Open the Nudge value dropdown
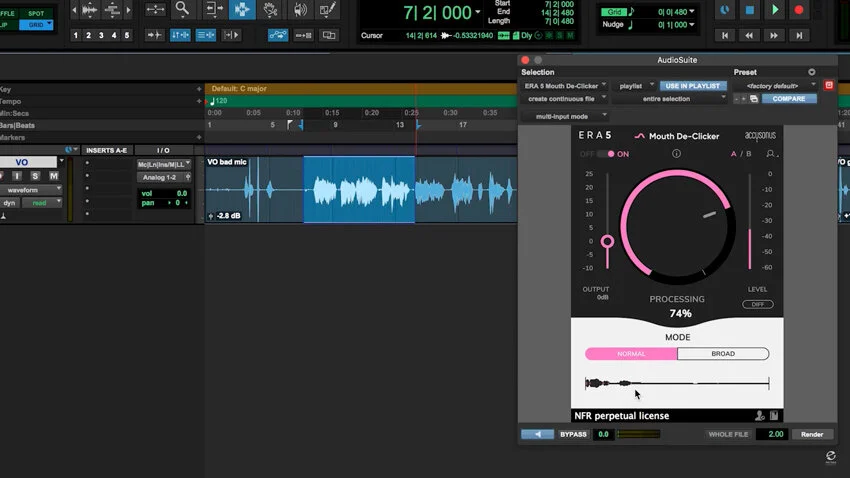The height and width of the screenshot is (478, 850). [692, 24]
